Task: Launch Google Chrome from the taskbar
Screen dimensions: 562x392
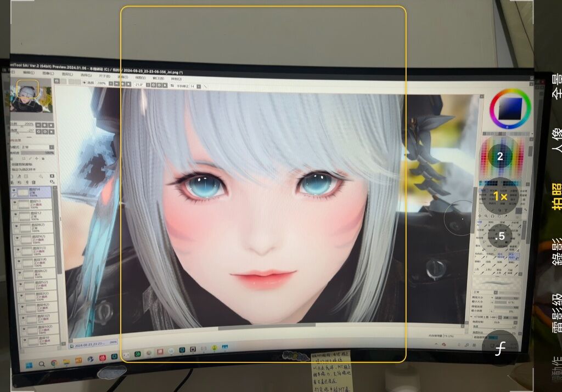Action: point(54,363)
